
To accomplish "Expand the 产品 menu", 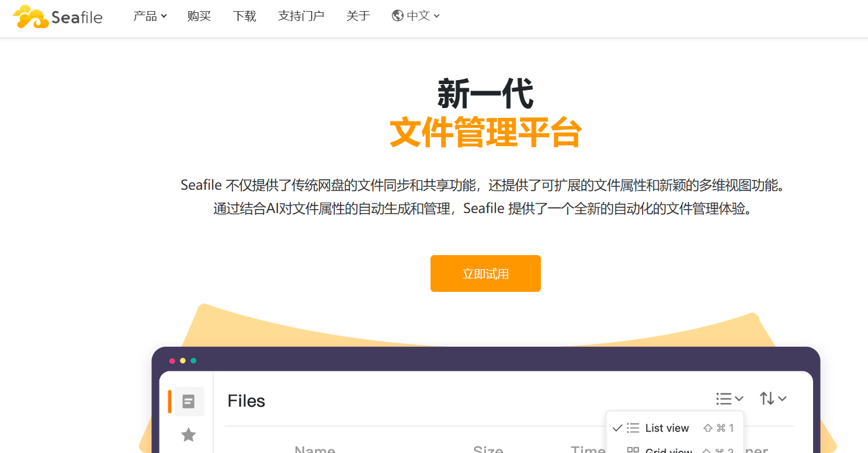I will click(x=150, y=16).
